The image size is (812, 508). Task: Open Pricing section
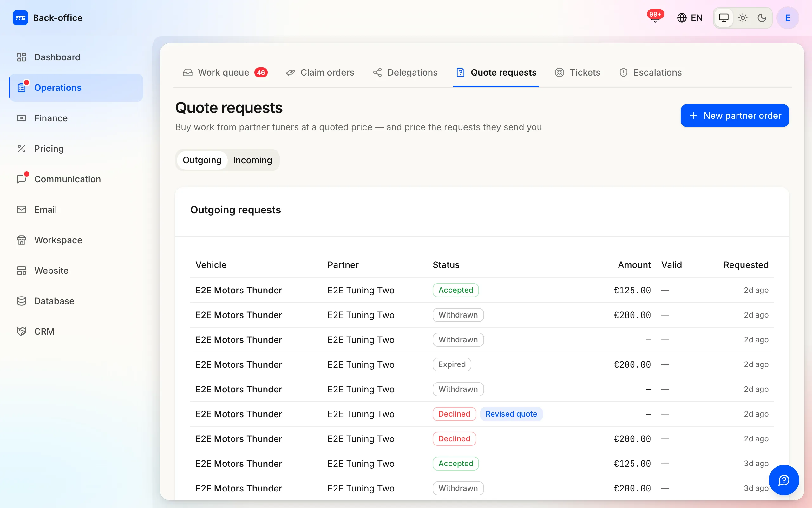[x=76, y=149]
